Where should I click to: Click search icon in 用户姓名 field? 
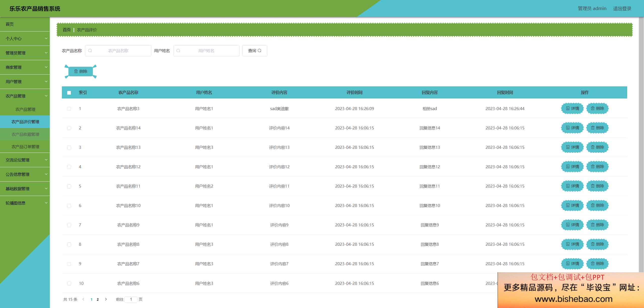point(178,51)
